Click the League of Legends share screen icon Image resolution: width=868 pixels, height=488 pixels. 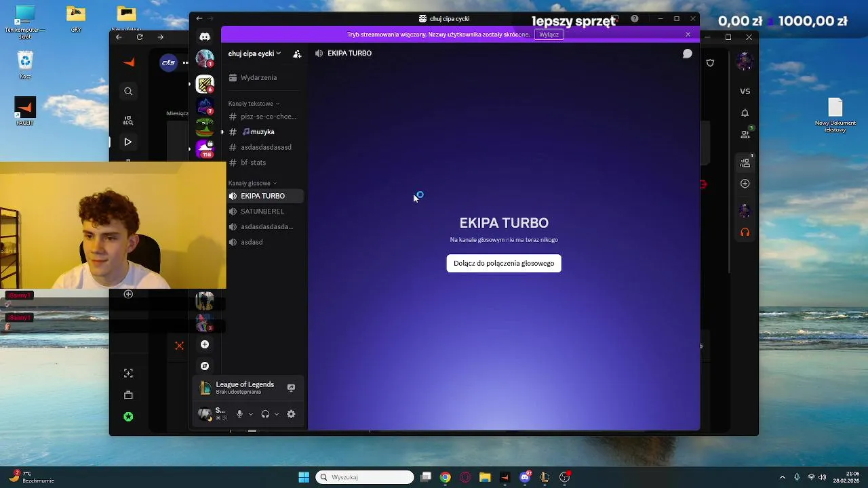291,388
